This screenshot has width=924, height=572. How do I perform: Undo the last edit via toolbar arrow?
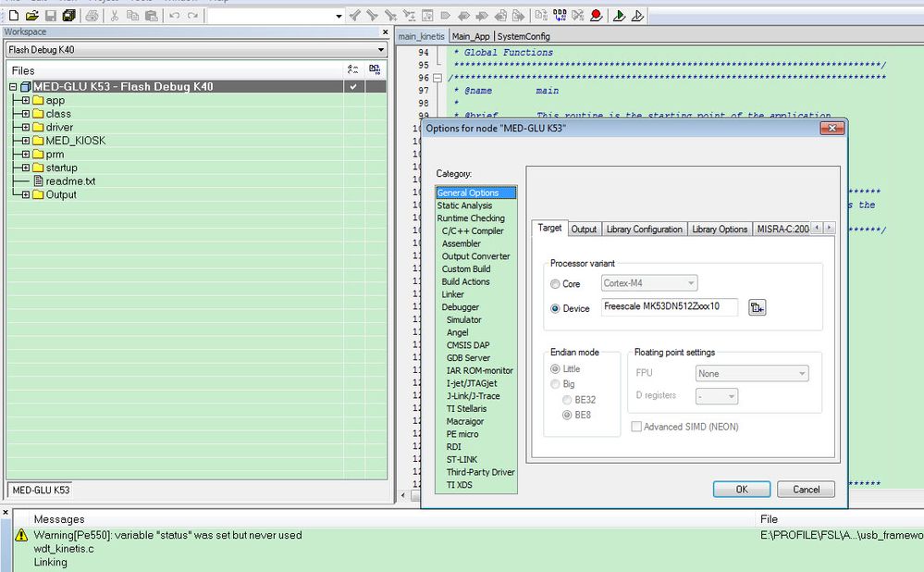[x=175, y=16]
